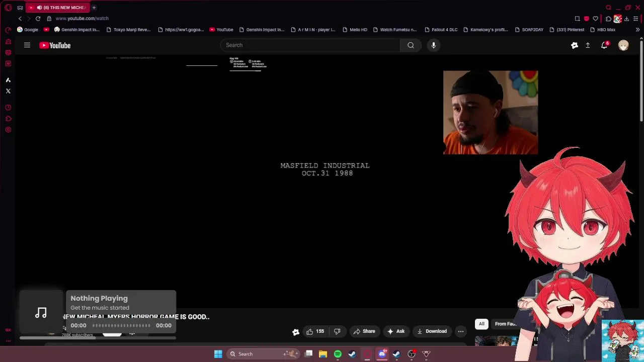Open the YouTube hamburger guide menu
This screenshot has width=644, height=362.
coord(27,45)
